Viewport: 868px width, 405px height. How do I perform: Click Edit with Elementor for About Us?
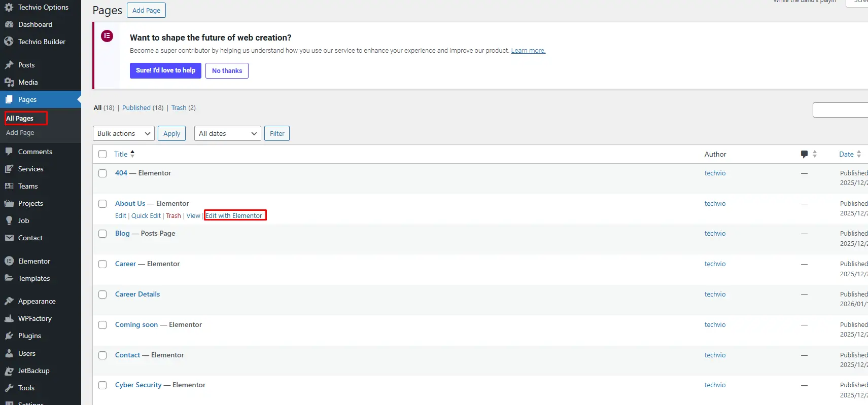pyautogui.click(x=234, y=215)
